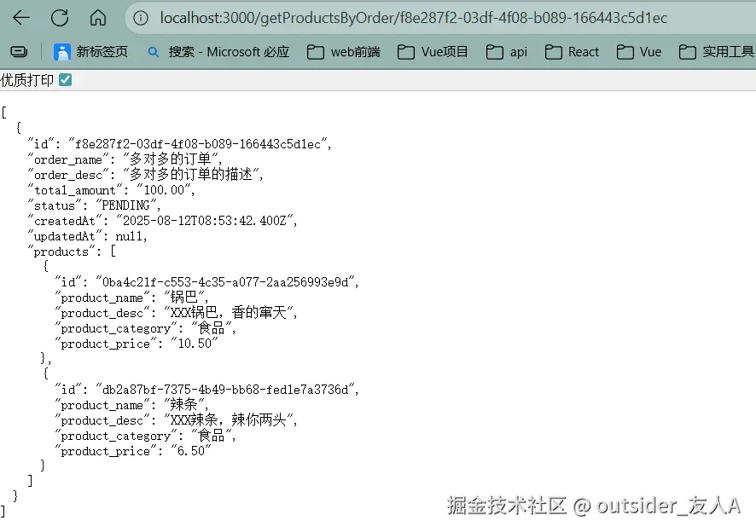The width and height of the screenshot is (756, 532).
Task: Click the 新标签页 bookmark favicon
Action: (x=61, y=52)
